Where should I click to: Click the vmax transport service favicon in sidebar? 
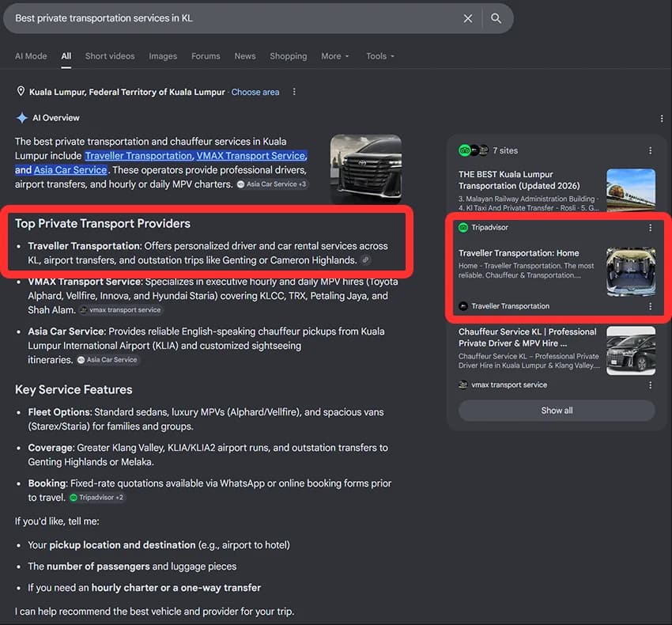coord(463,385)
